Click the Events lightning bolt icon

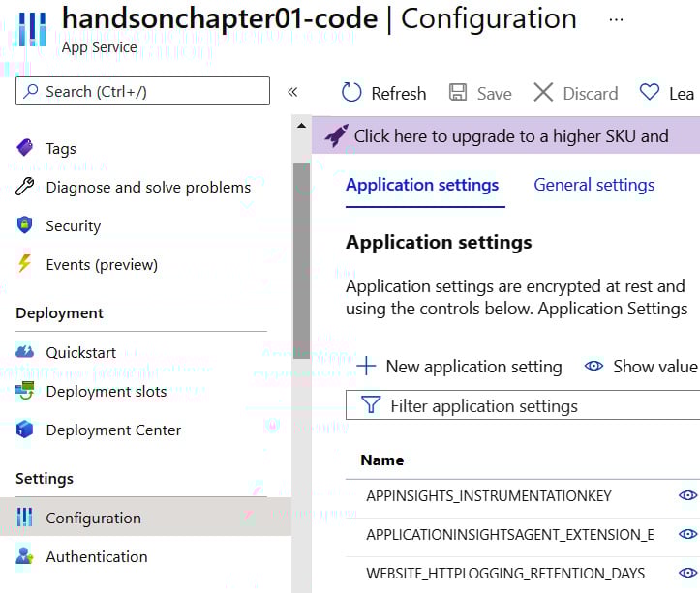coord(24,264)
